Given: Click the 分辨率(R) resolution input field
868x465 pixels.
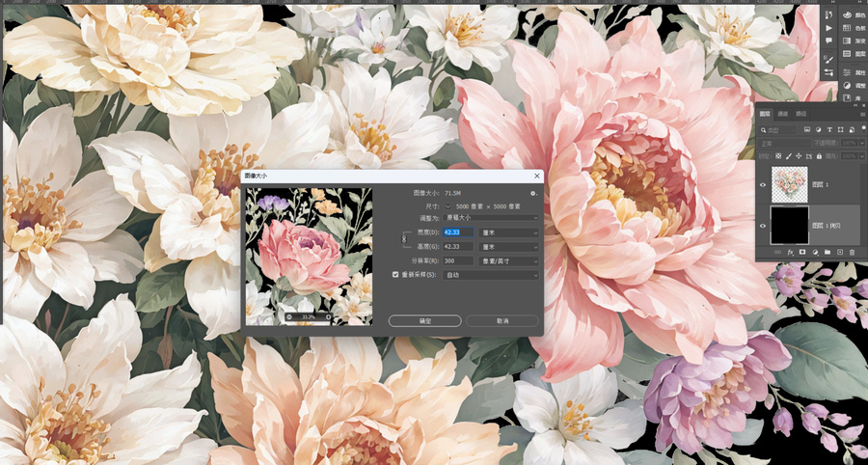Looking at the screenshot, I should (458, 260).
